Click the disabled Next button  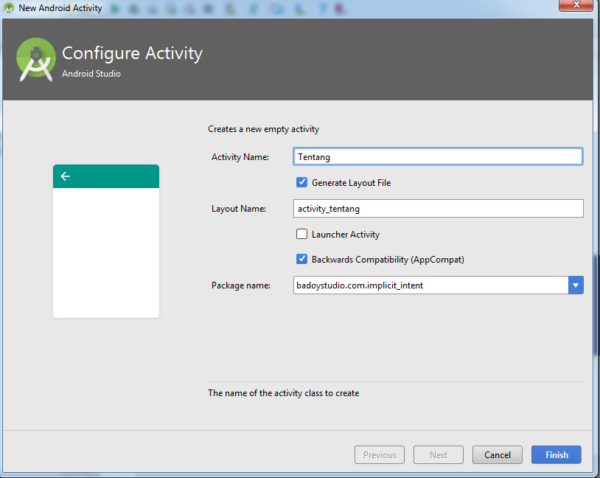[438, 455]
